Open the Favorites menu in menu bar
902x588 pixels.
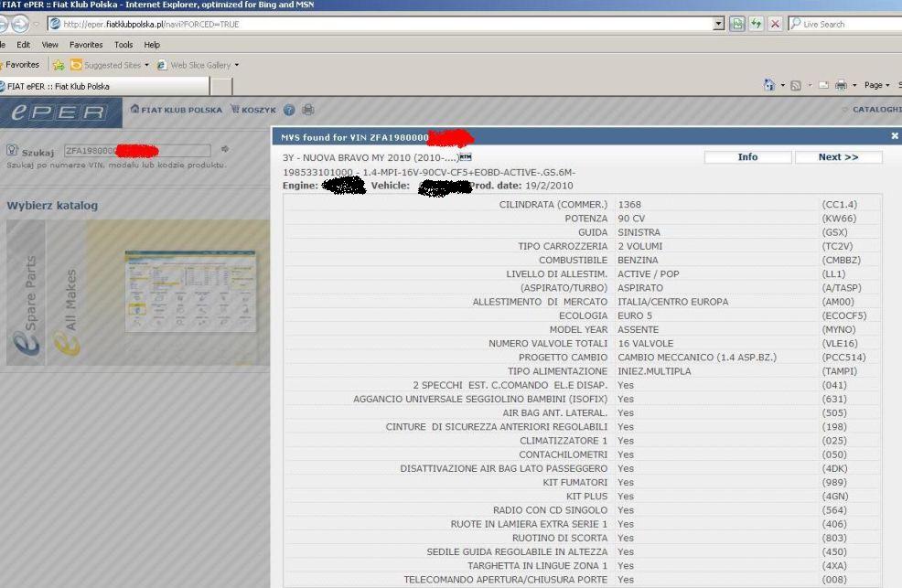85,44
